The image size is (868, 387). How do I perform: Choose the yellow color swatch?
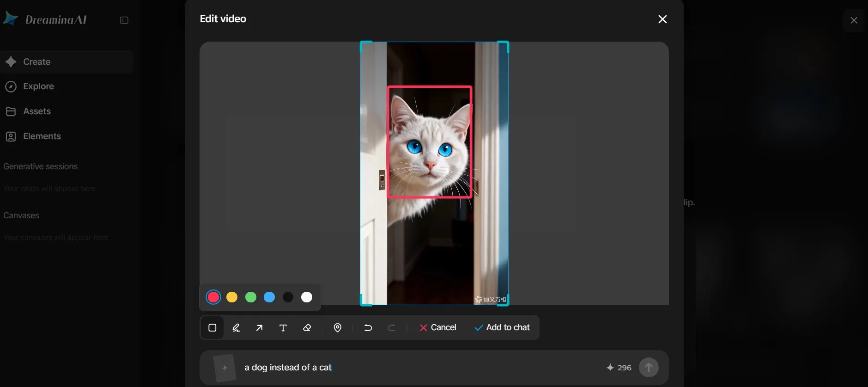232,297
